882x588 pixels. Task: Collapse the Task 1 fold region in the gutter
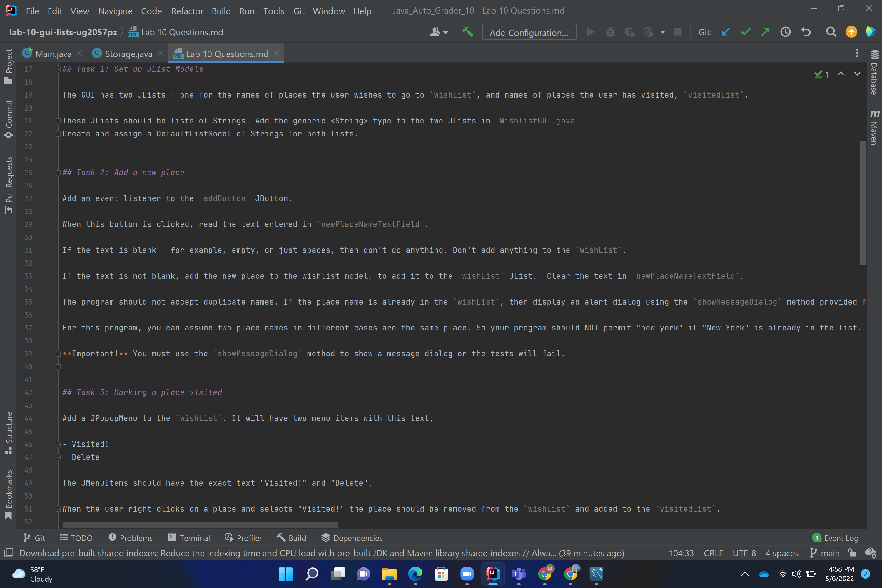(x=58, y=69)
